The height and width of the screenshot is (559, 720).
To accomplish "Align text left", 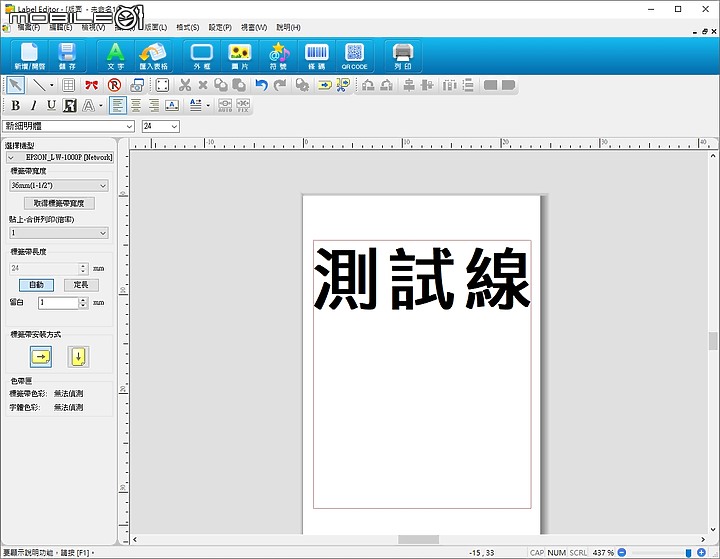I will tap(118, 106).
